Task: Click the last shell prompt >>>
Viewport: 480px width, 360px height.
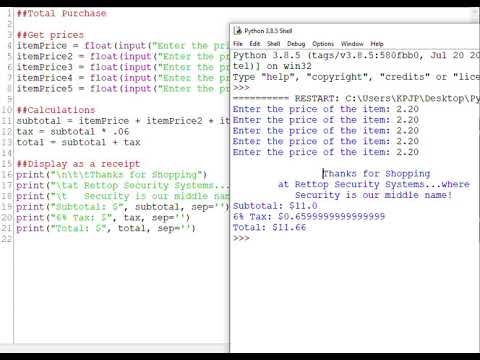Action: tap(241, 238)
